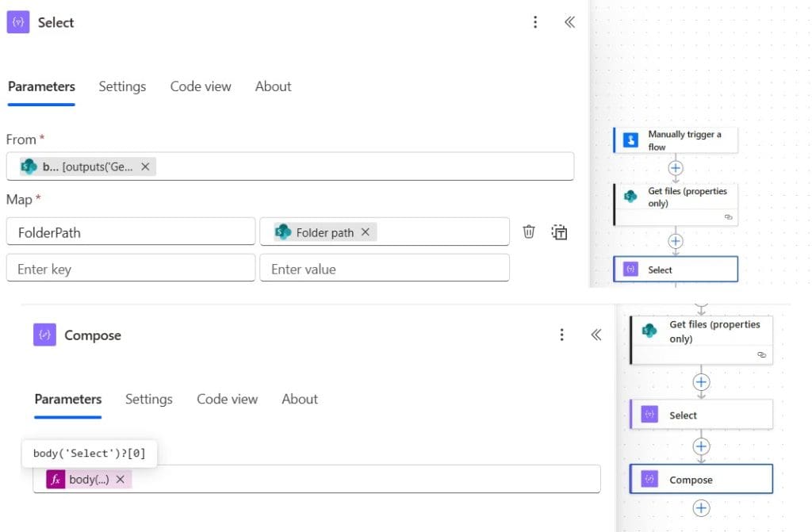Select the lower Get files (properties only) node
The height and width of the screenshot is (532, 812).
pyautogui.click(x=702, y=340)
